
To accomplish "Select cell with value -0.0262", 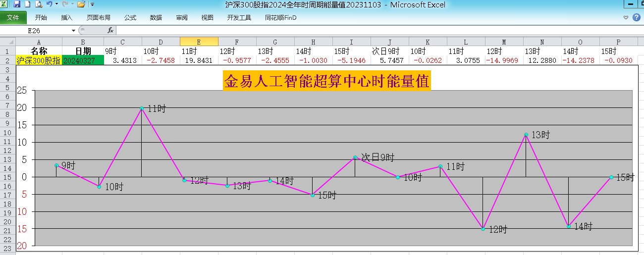I will [428, 60].
